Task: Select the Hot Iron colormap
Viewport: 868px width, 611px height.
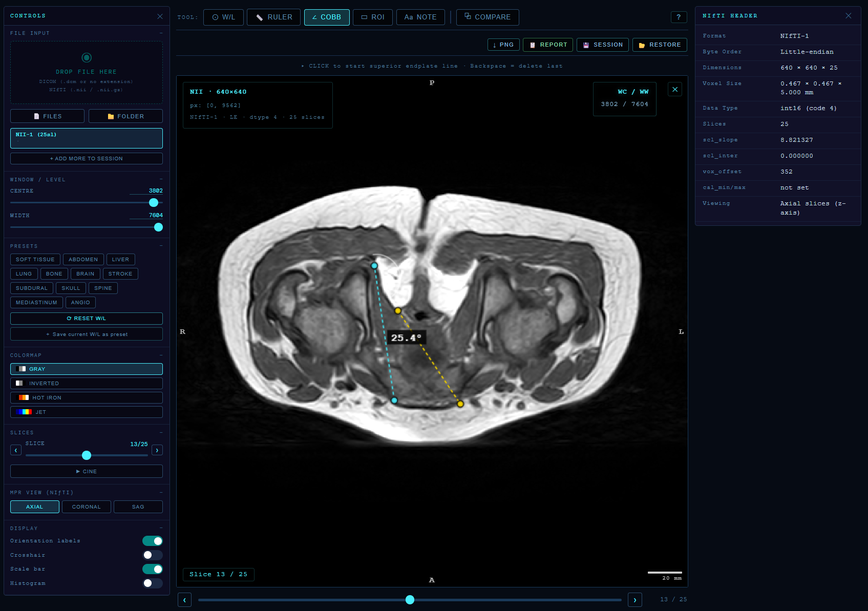Action: (x=87, y=397)
